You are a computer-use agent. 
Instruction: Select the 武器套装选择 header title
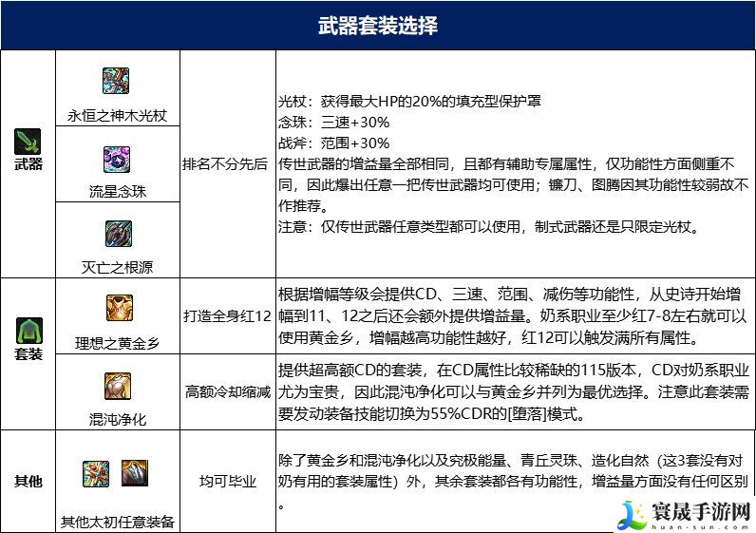point(378,26)
